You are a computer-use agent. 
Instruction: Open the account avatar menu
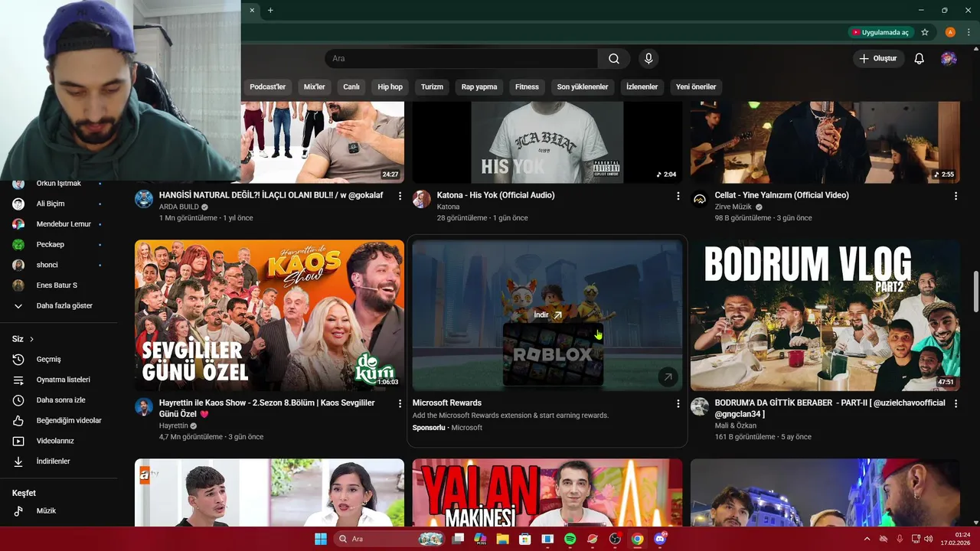[x=949, y=59]
